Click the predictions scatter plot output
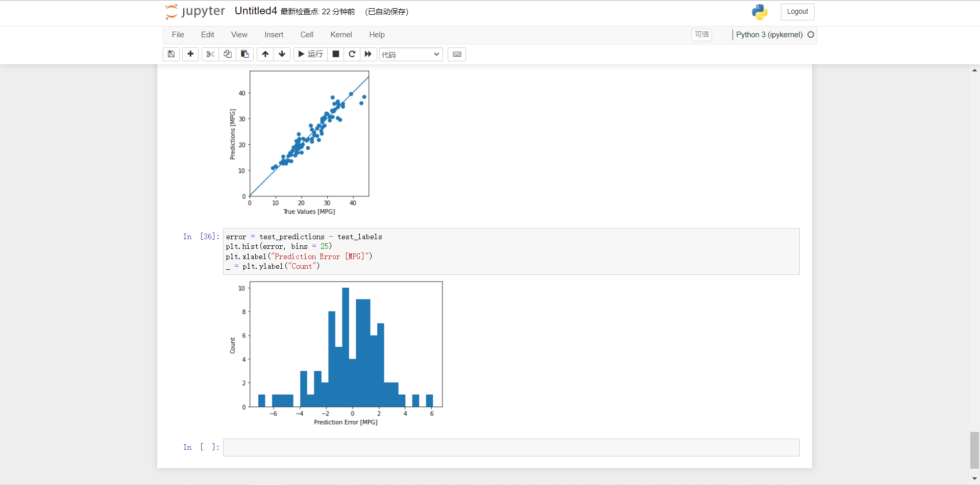 (x=299, y=143)
